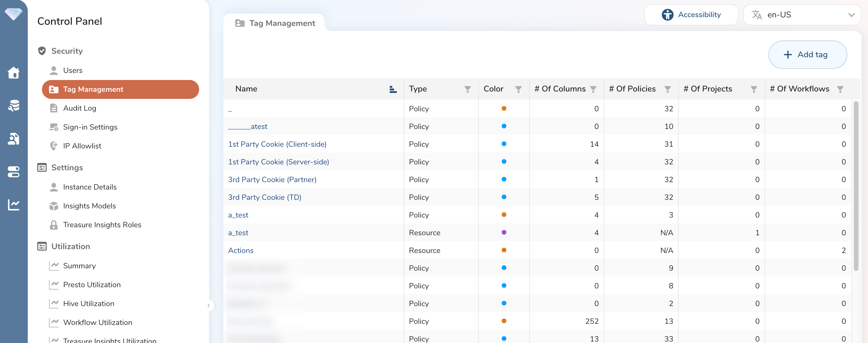Filter the # Of Policies column
868x343 pixels.
[667, 89]
